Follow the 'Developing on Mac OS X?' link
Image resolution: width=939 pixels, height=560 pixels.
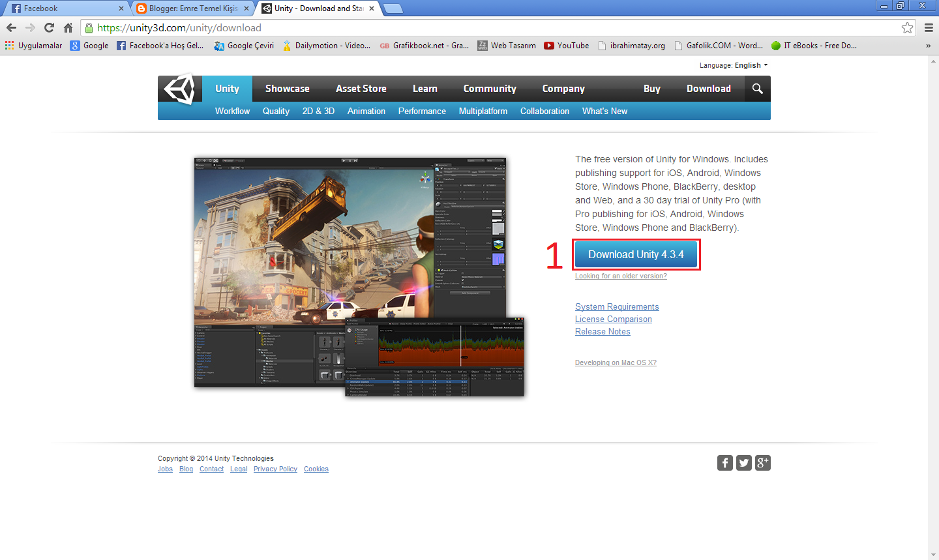[616, 362]
